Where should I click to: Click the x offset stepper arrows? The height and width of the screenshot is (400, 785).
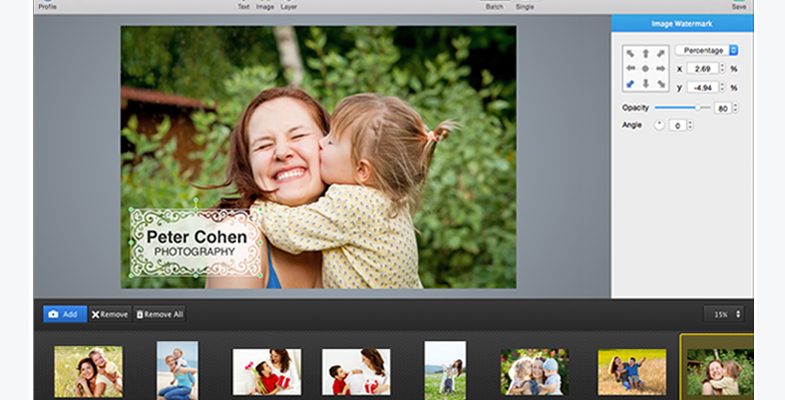(722, 69)
